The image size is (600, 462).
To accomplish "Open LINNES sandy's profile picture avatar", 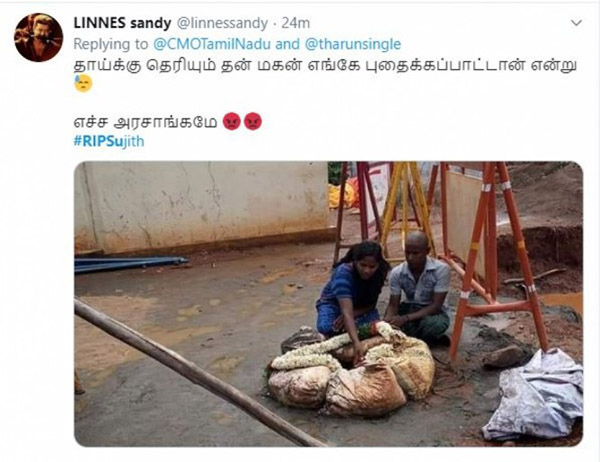I will (x=38, y=37).
